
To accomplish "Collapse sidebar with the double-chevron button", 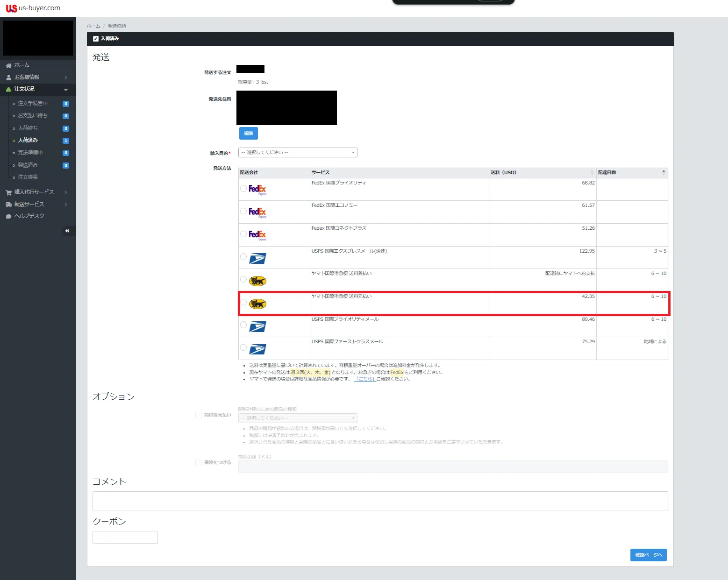I will coord(68,231).
